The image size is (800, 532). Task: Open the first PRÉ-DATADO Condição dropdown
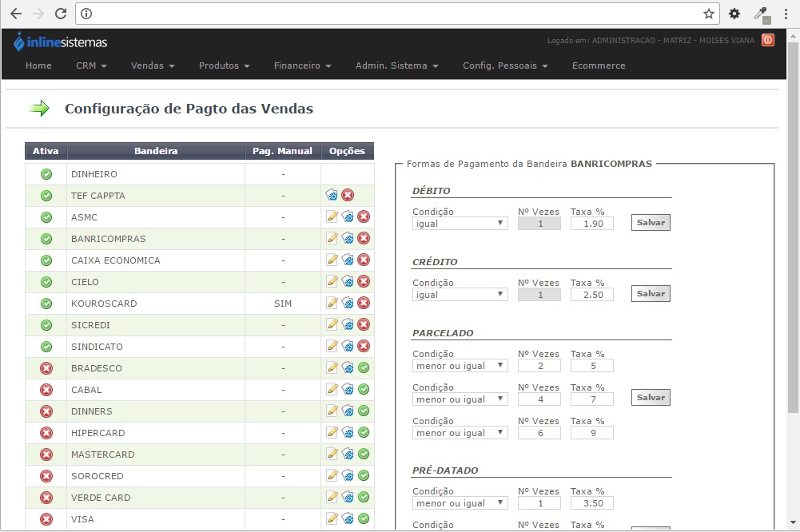pyautogui.click(x=460, y=503)
